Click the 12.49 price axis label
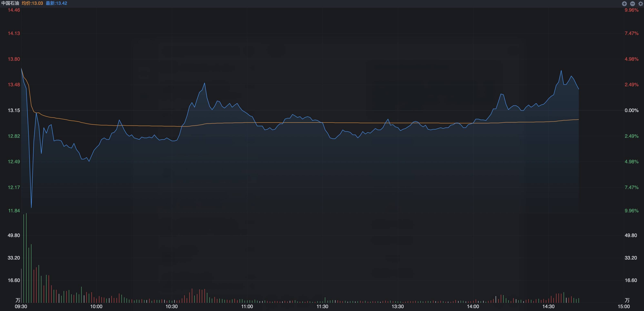 [x=14, y=161]
